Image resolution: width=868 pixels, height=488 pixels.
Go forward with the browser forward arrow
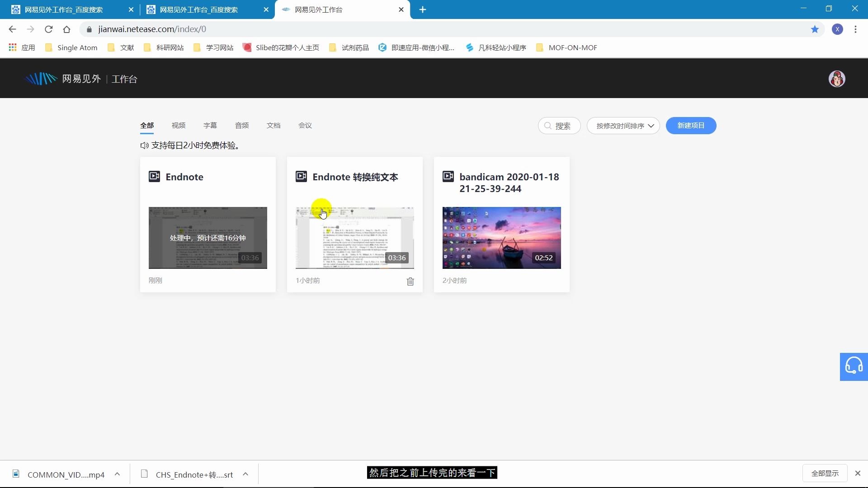[30, 29]
